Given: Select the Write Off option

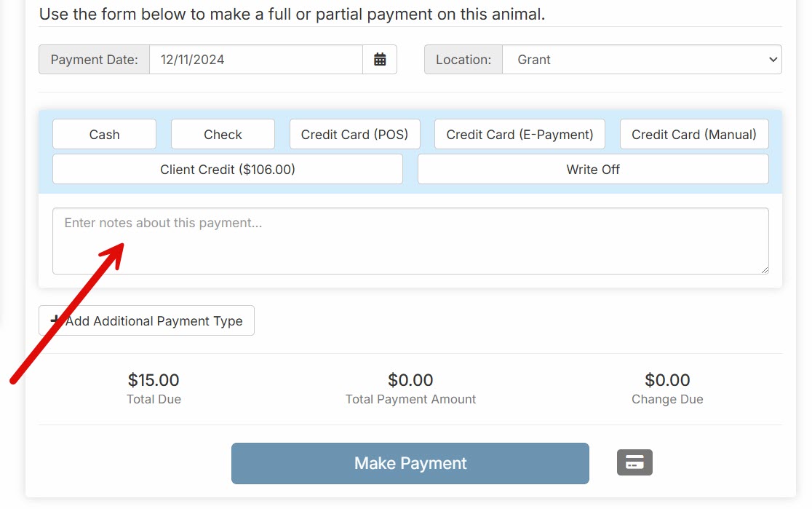Looking at the screenshot, I should tap(593, 170).
